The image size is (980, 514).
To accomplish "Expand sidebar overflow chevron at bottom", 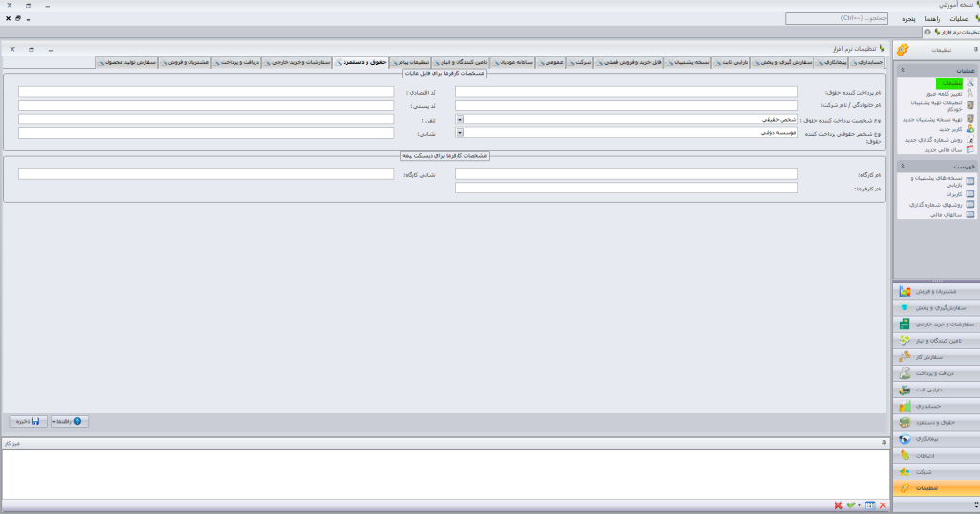I will pyautogui.click(x=976, y=504).
